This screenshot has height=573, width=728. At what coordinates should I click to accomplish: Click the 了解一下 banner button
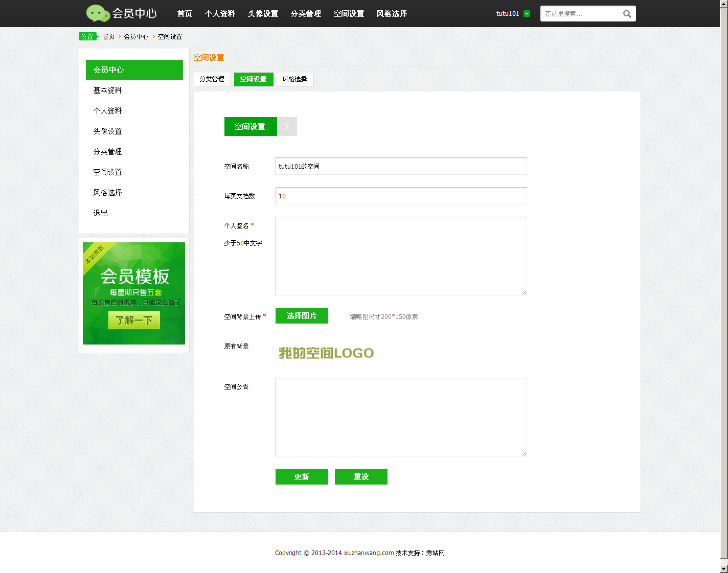pos(134,320)
